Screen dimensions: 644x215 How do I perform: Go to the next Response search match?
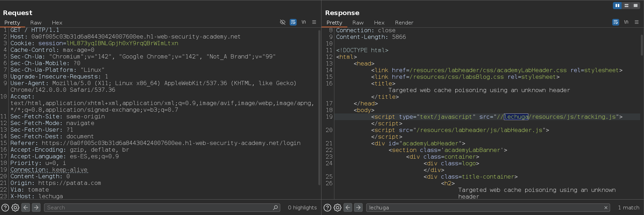click(359, 208)
